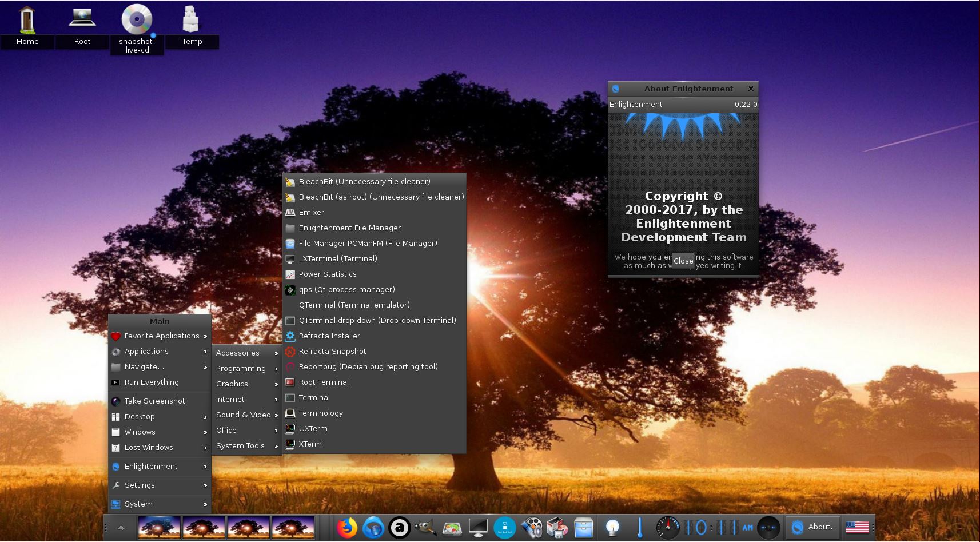Click the blue globe browser icon on shelf
The height and width of the screenshot is (542, 980).
click(x=373, y=528)
